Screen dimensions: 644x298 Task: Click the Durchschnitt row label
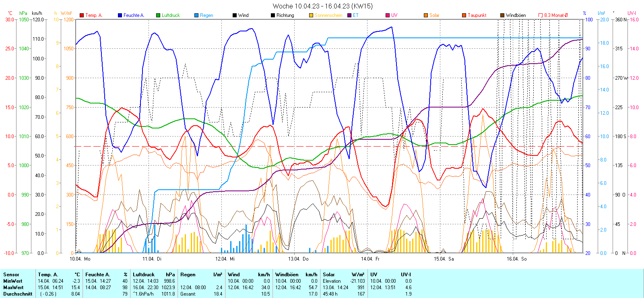18,294
